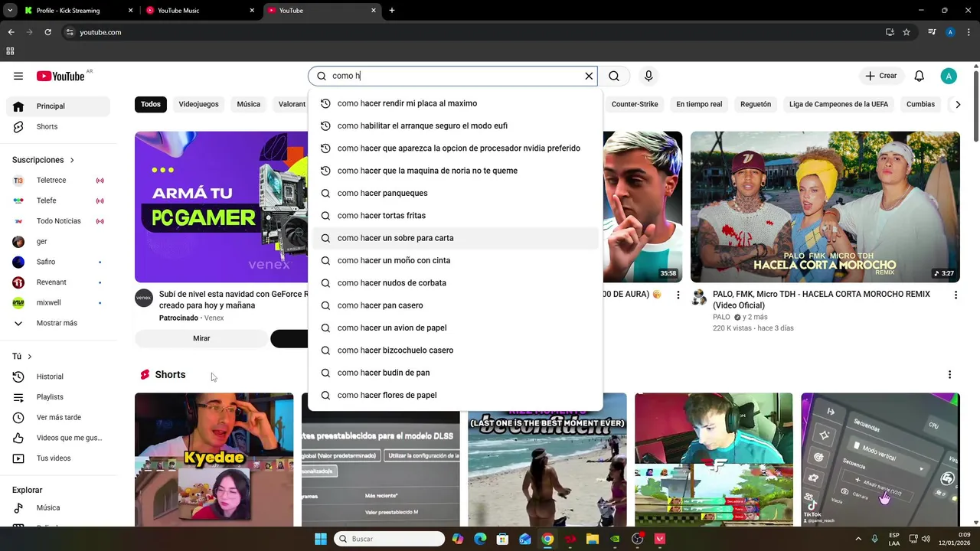Viewport: 980px width, 551px height.
Task: Open the Revenant subscription channel
Action: [58, 282]
